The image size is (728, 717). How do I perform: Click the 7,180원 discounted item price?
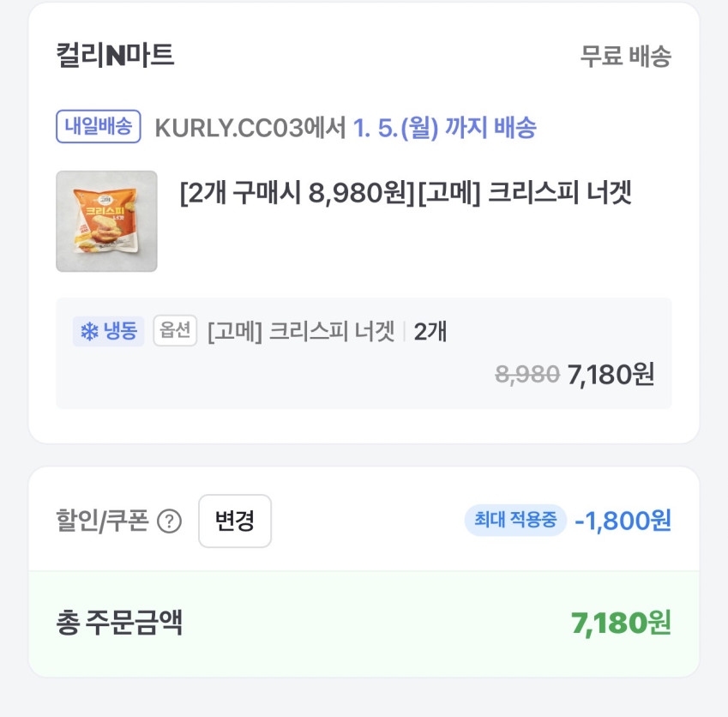coord(611,374)
